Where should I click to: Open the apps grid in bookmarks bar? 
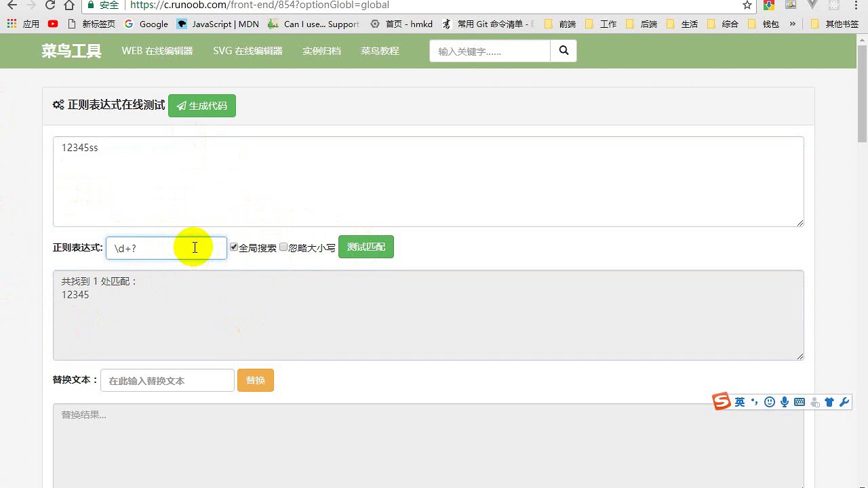point(12,24)
